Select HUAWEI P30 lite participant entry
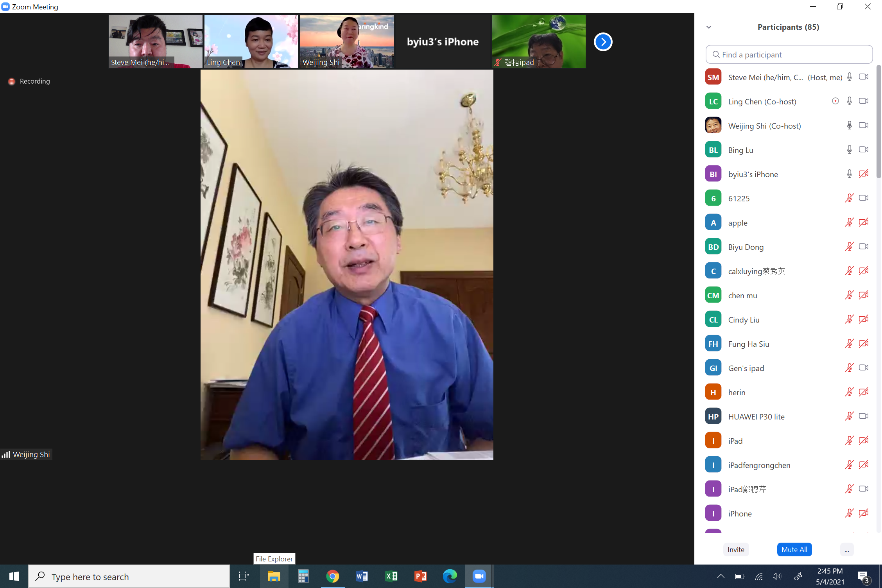The width and height of the screenshot is (882, 588). point(756,416)
